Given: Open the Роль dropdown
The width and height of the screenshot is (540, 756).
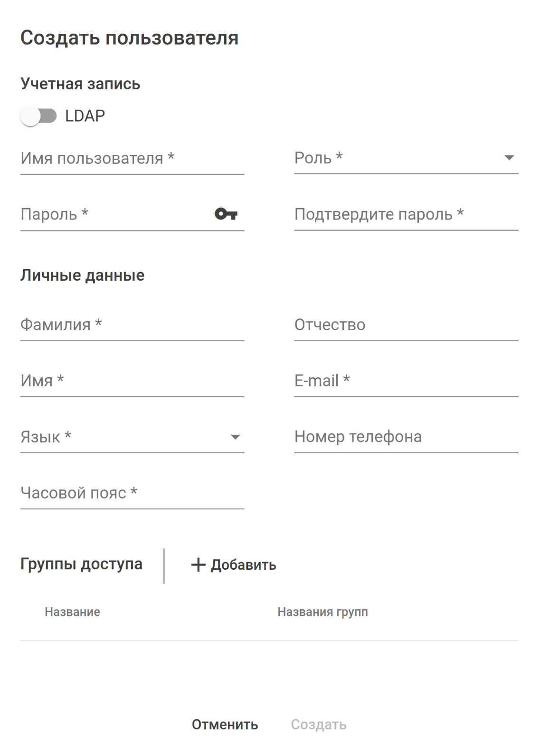Looking at the screenshot, I should 406,158.
